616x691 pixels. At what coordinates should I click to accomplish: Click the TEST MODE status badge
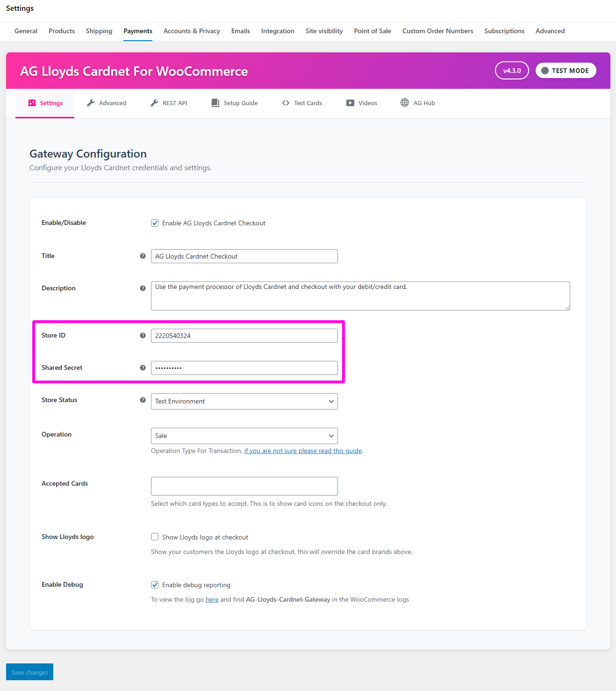click(566, 71)
